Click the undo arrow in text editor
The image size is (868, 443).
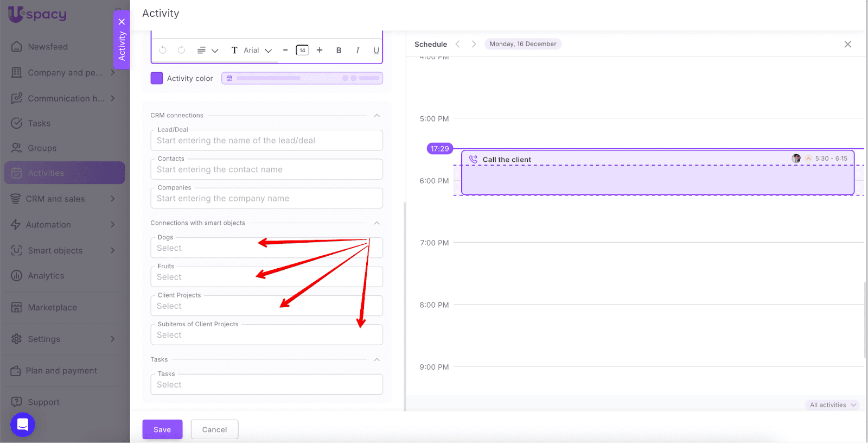tap(163, 50)
